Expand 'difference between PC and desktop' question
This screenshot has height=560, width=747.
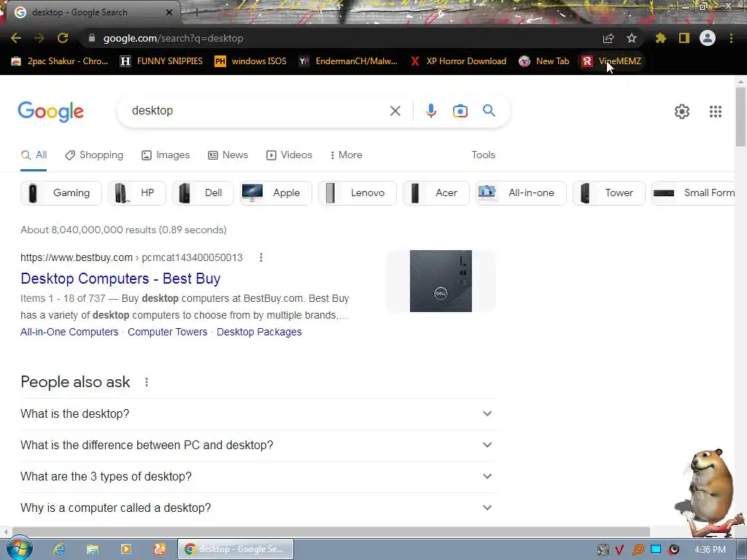tap(258, 446)
